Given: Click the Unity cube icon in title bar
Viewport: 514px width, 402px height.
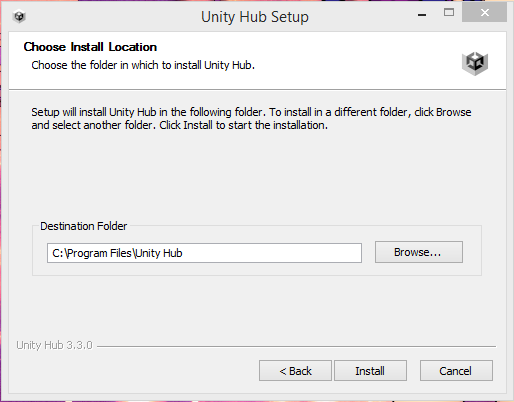Looking at the screenshot, I should click(19, 16).
